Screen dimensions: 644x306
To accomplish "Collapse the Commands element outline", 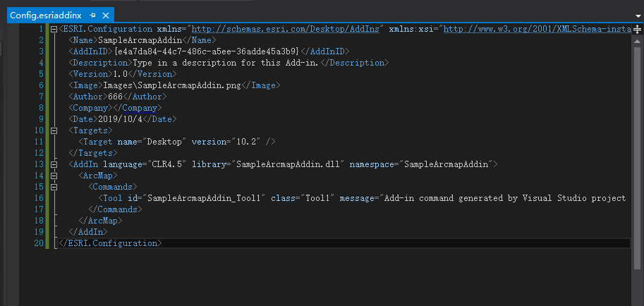I will tap(54, 187).
